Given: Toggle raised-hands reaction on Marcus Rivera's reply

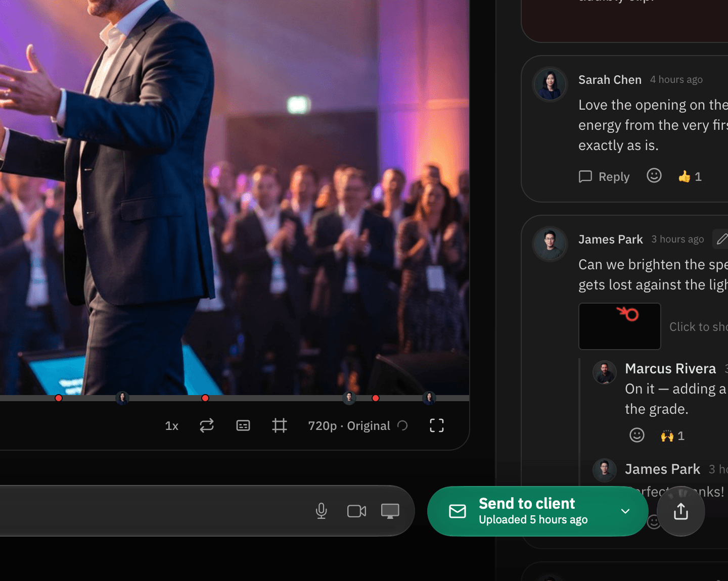Looking at the screenshot, I should coord(673,435).
